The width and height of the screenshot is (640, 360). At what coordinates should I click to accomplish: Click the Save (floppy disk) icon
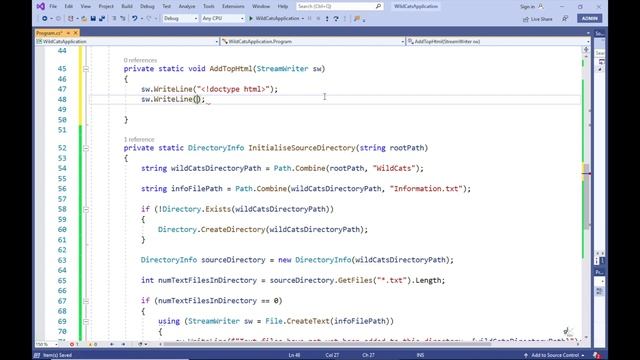[93, 19]
